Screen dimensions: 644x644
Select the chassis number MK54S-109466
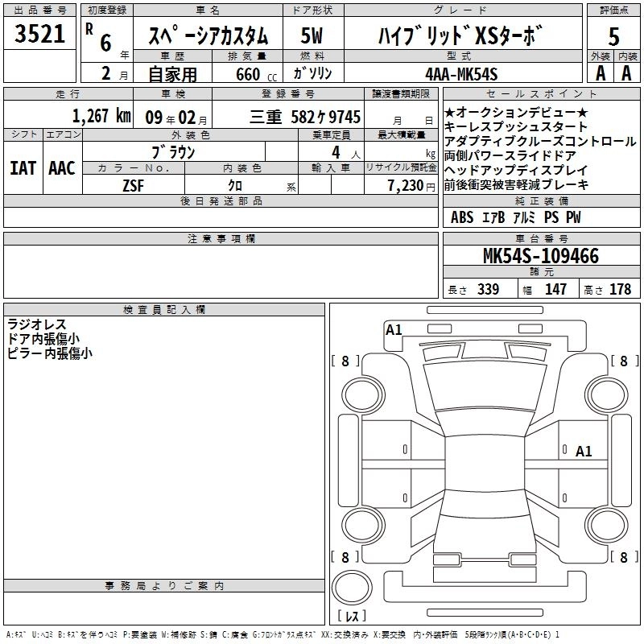(540, 257)
